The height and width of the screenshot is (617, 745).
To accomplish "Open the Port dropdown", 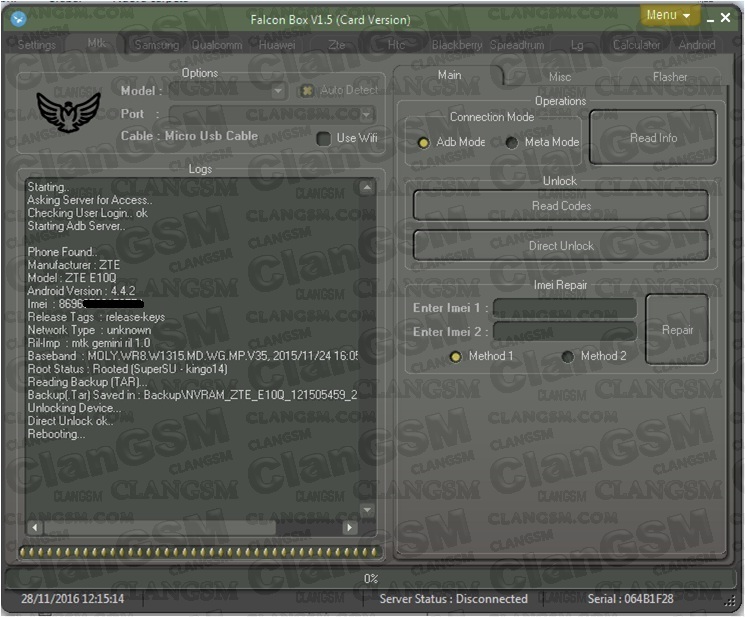I will [271, 114].
